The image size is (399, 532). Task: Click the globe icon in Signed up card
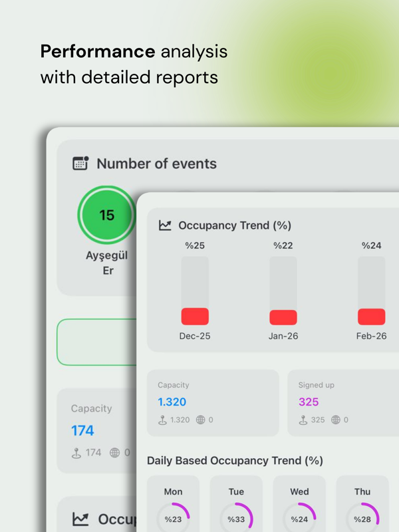tap(336, 420)
